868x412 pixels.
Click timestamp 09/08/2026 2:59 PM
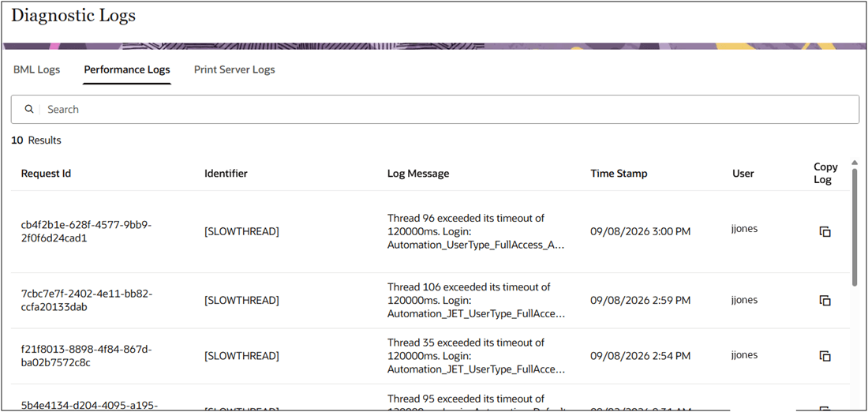(x=641, y=300)
